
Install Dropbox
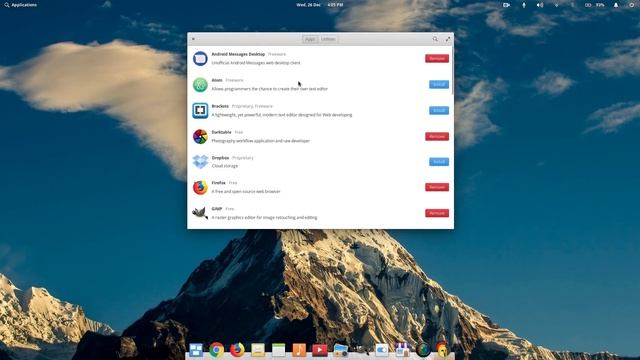(439, 162)
